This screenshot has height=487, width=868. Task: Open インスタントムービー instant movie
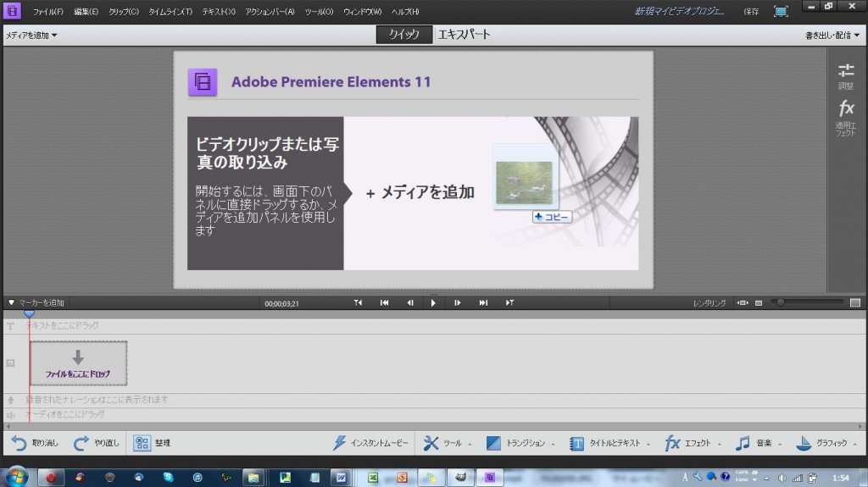point(370,443)
